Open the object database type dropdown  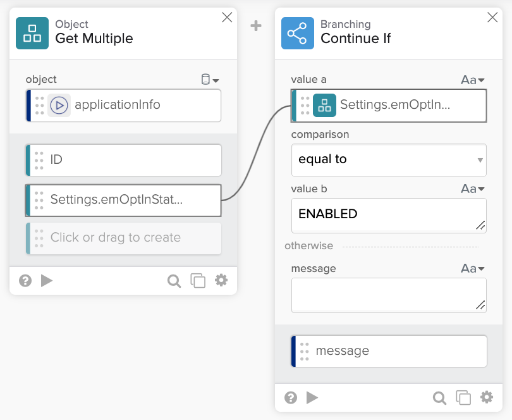209,80
